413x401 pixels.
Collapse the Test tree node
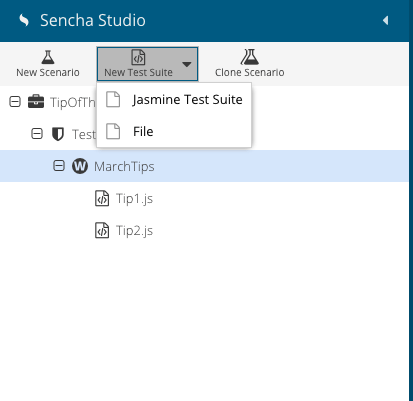(x=37, y=134)
